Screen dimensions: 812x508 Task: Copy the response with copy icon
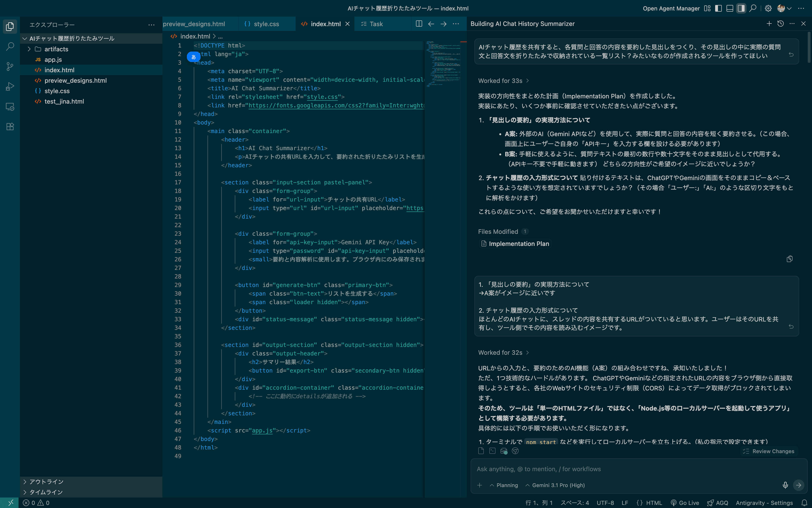(789, 259)
